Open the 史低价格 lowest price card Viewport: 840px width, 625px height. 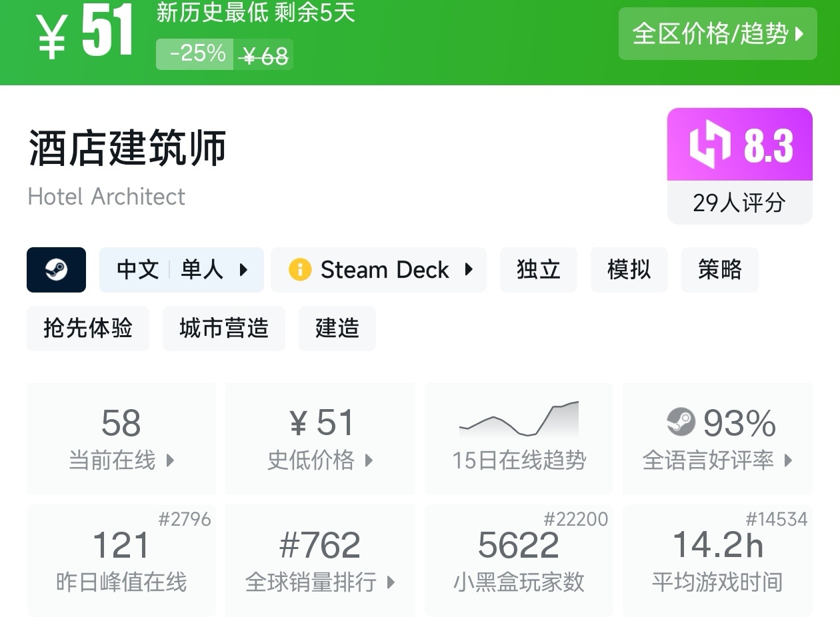320,438
